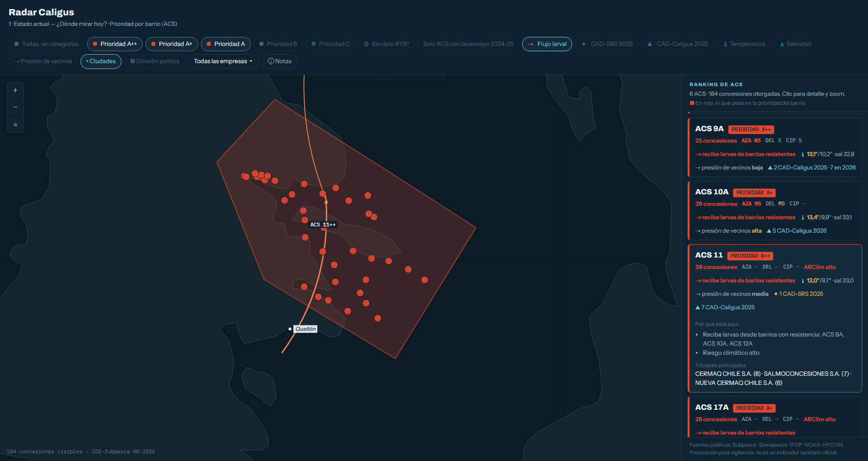This screenshot has width=868, height=461.
Task: Enable the División política layer
Action: pyautogui.click(x=155, y=61)
